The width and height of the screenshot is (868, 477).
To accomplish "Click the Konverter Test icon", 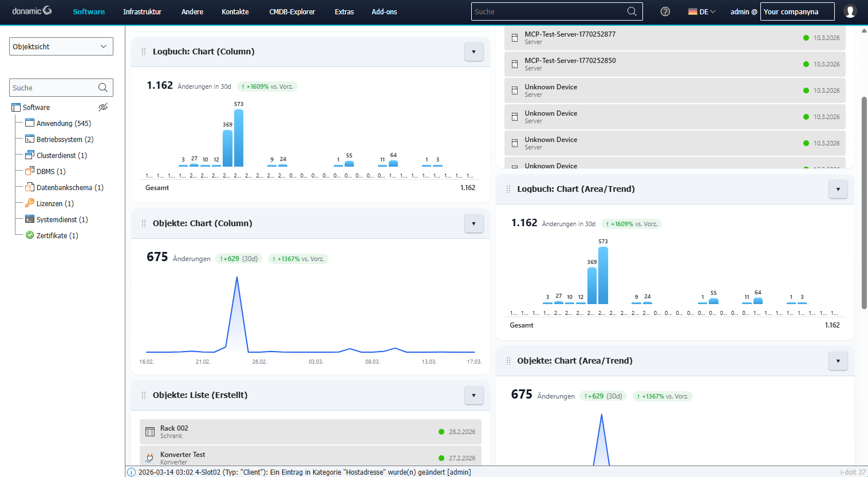I will coord(149,457).
